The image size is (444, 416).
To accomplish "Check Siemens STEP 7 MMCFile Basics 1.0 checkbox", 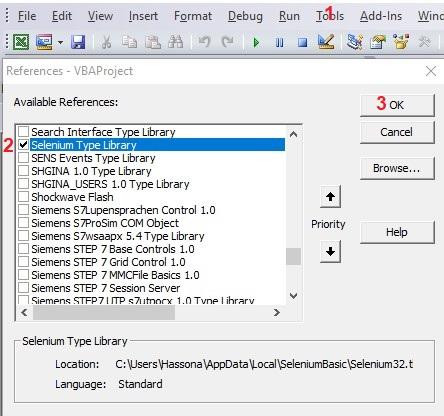I will point(23,274).
